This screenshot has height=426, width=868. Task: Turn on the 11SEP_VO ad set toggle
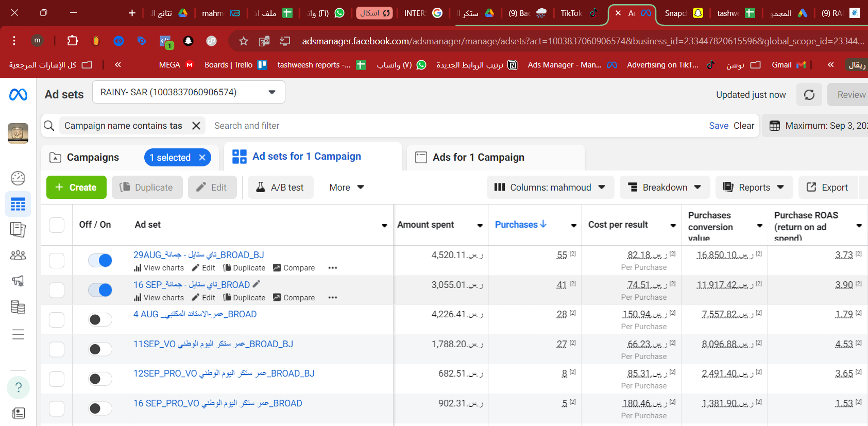pos(100,349)
